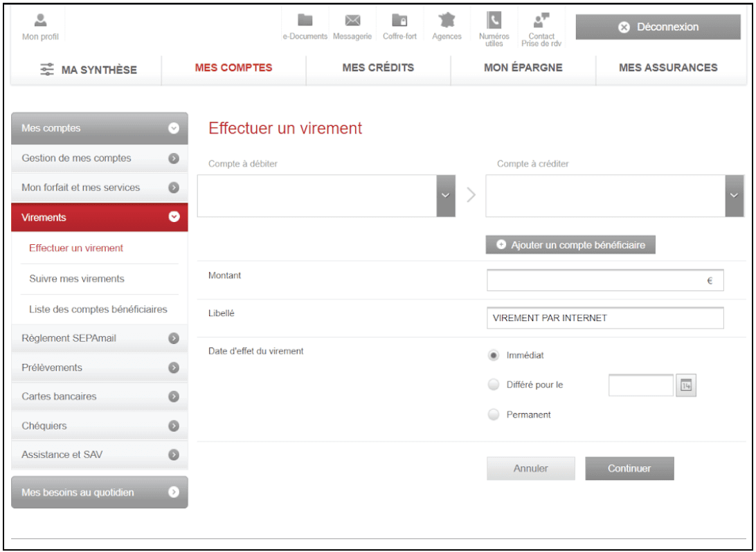Click the Annuler button
756x552 pixels.
coord(531,468)
